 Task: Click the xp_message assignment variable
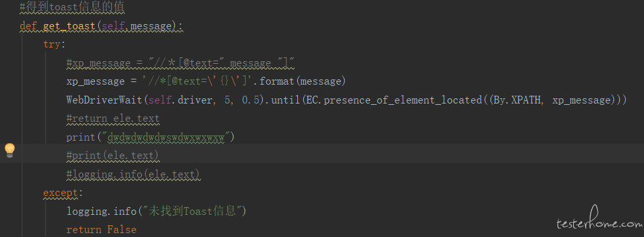point(95,82)
